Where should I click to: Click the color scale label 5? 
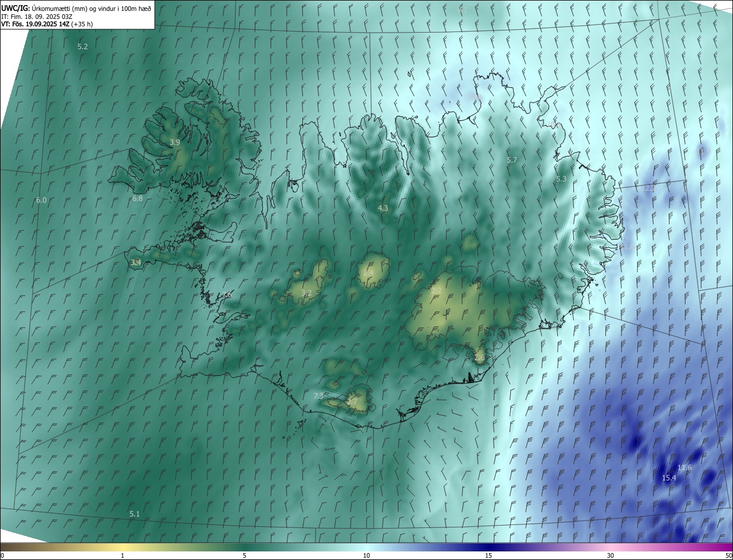tap(245, 555)
